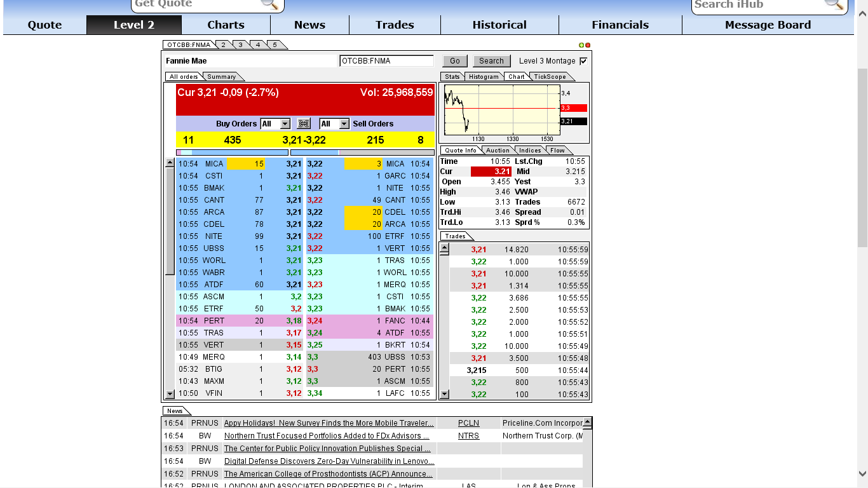
Task: Click the link icon between Buy and Sell order filters
Action: pyautogui.click(x=304, y=123)
